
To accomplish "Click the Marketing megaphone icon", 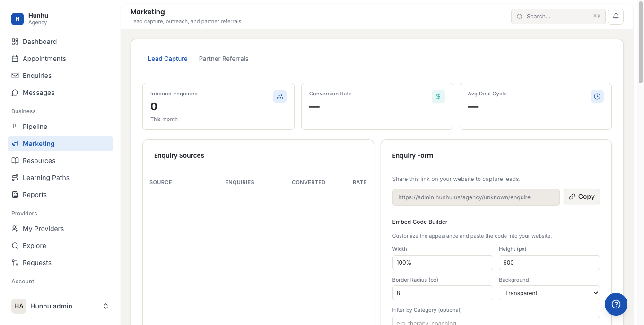I will click(x=15, y=144).
